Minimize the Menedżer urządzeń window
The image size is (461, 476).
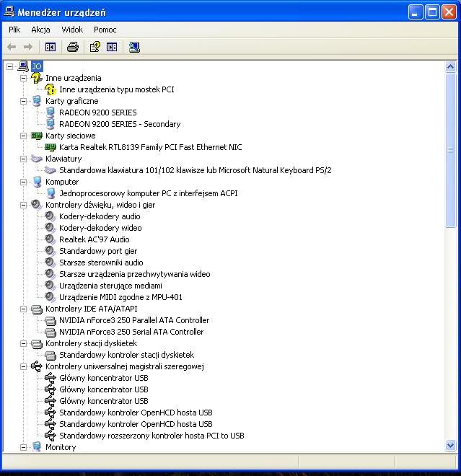(x=415, y=12)
